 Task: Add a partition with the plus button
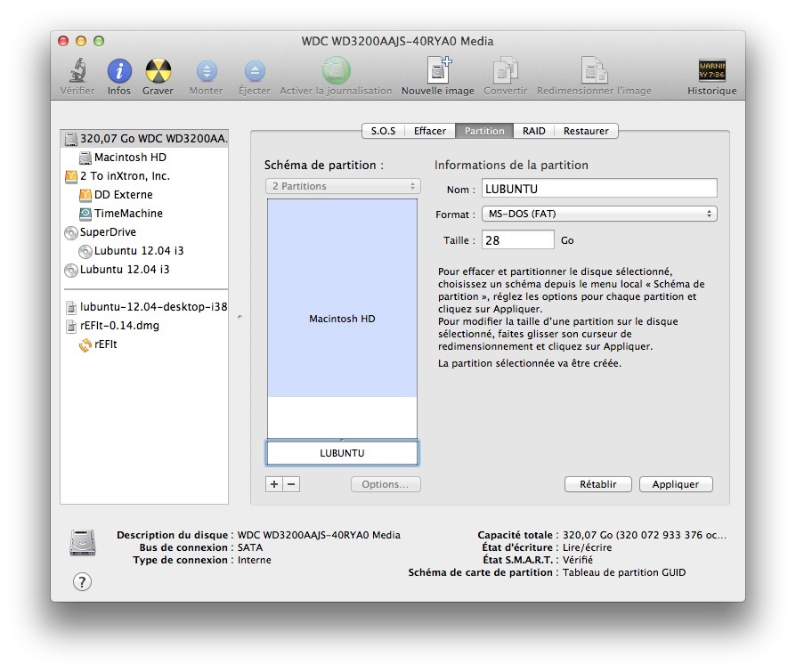tap(272, 485)
